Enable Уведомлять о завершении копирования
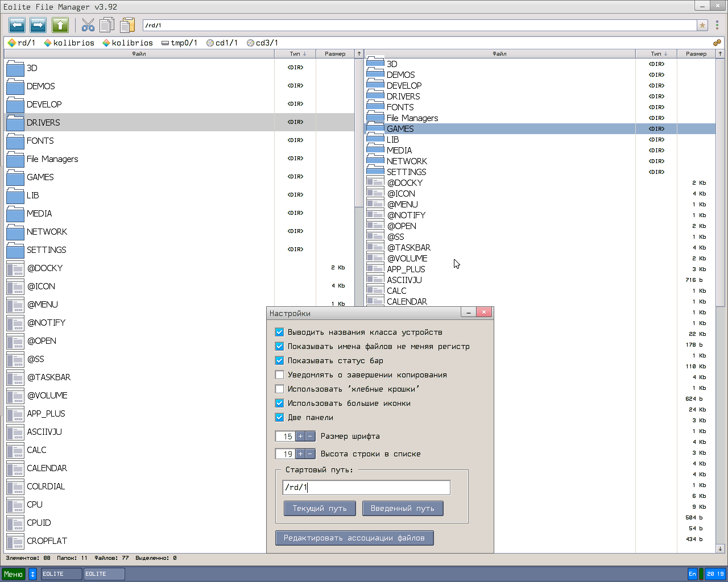 point(279,375)
